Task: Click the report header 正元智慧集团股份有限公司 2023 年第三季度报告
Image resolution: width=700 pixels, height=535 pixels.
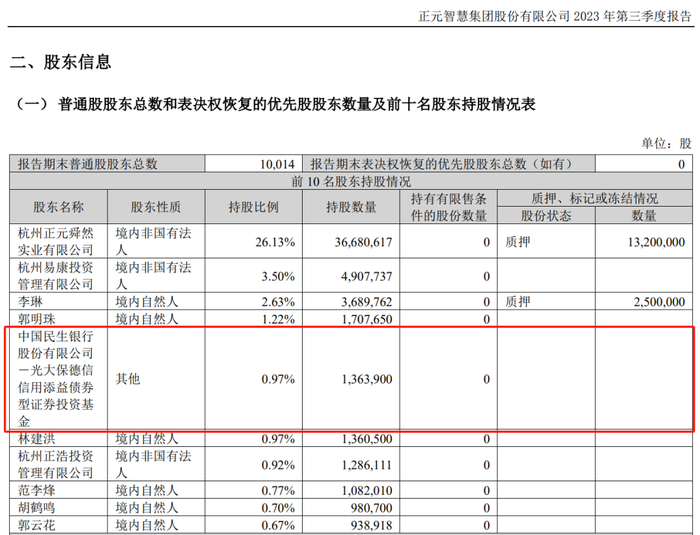Action: click(x=555, y=16)
